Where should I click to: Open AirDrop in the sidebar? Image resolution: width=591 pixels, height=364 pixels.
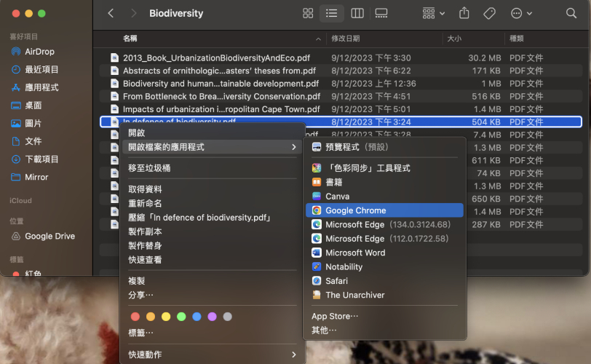click(x=33, y=52)
